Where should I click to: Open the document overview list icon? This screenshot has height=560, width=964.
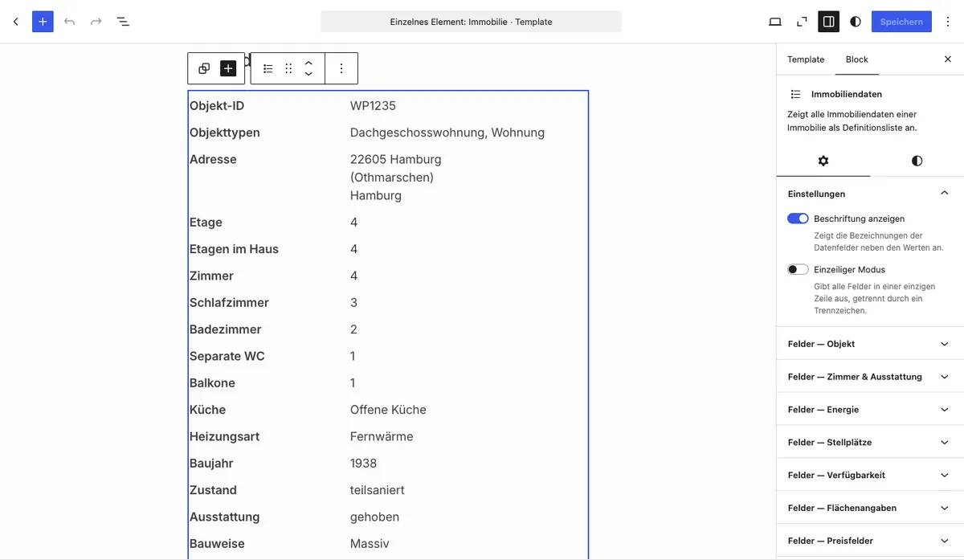coord(123,22)
